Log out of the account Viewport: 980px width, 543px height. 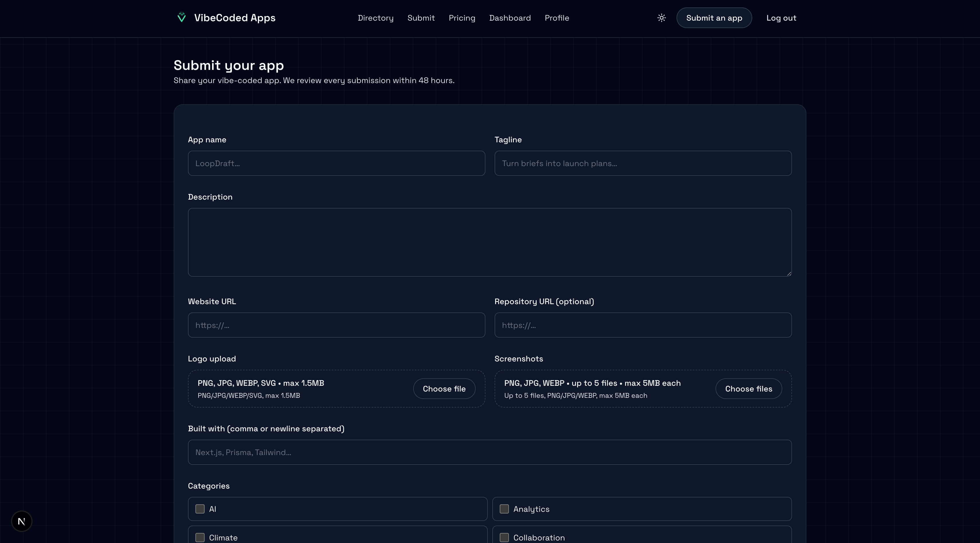[781, 18]
